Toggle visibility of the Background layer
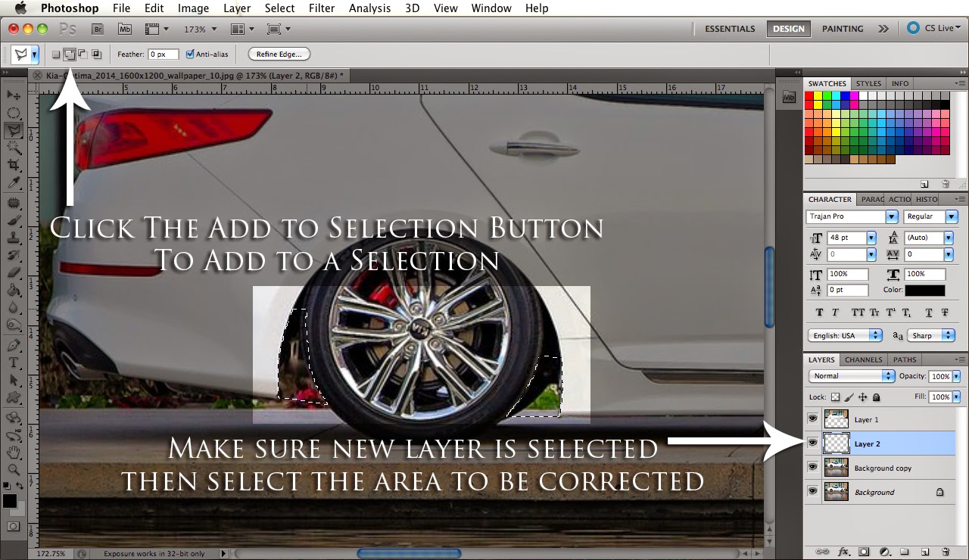This screenshot has height=560, width=969. pyautogui.click(x=812, y=492)
